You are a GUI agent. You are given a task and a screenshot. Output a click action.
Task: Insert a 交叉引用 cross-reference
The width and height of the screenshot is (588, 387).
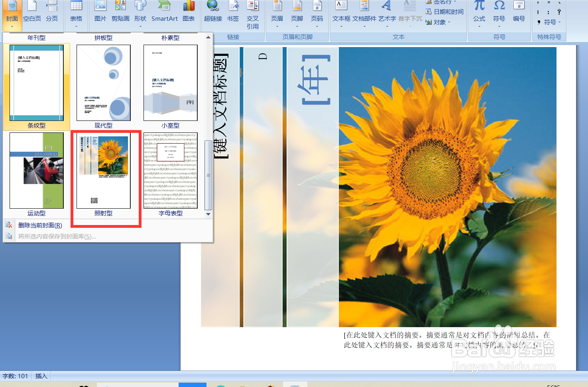pyautogui.click(x=253, y=16)
